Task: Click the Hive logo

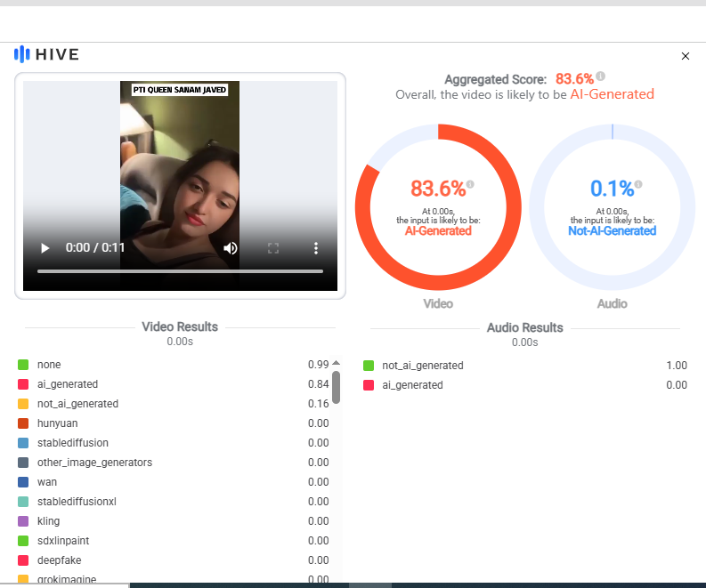Action: 47,54
